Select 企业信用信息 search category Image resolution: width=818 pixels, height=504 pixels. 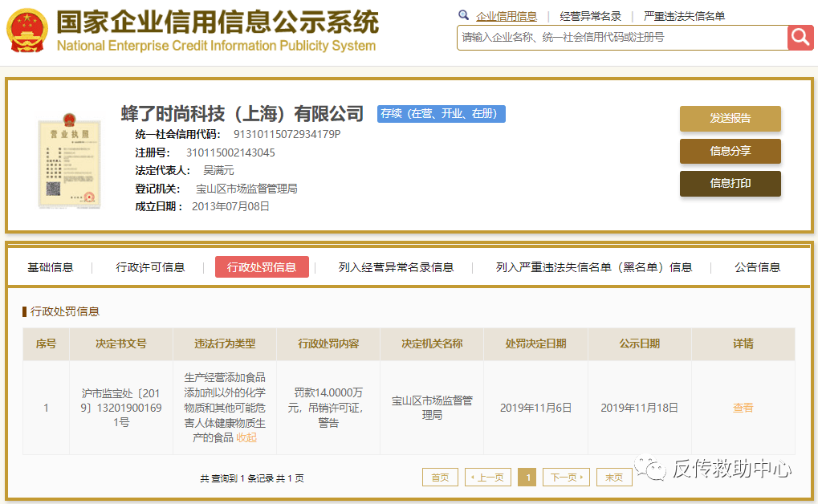coord(506,16)
